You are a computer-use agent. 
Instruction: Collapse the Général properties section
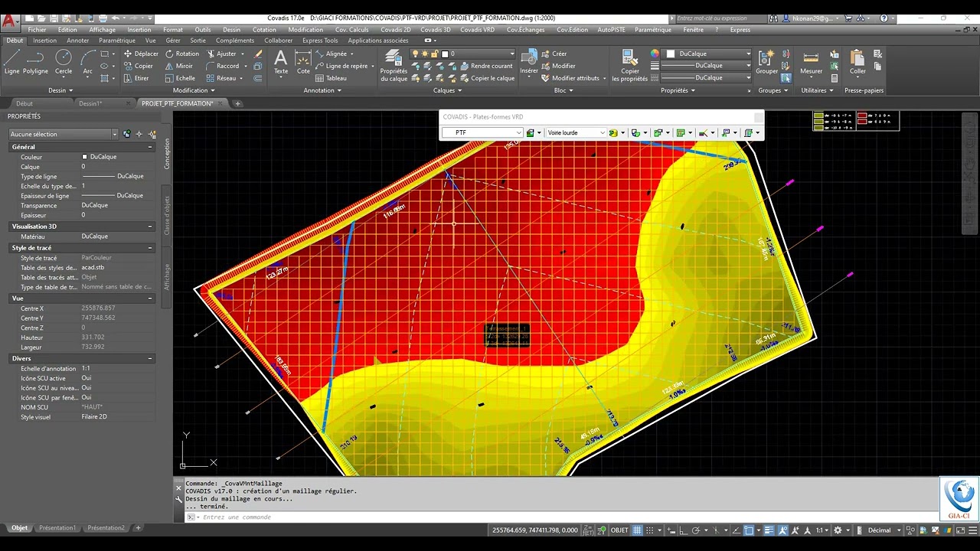(x=150, y=147)
